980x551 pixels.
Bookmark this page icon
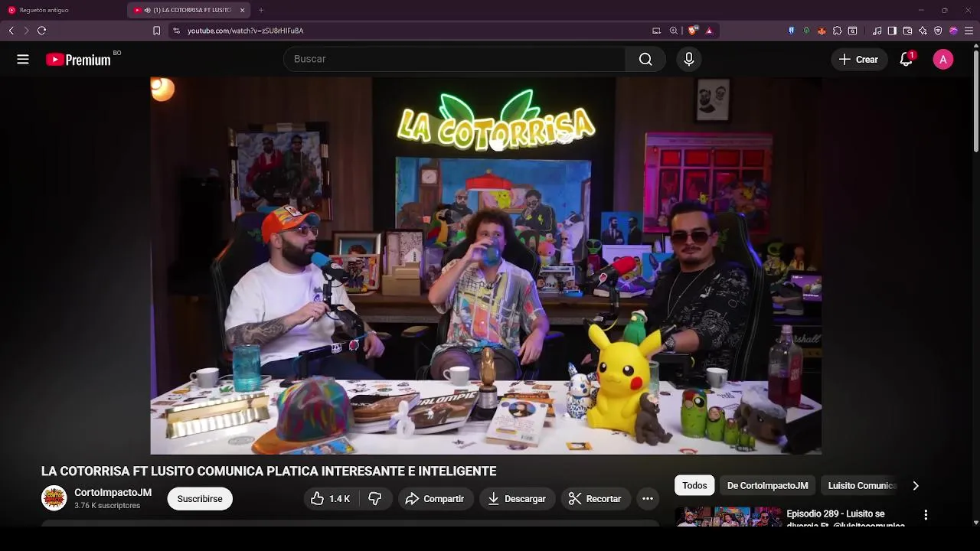tap(156, 31)
